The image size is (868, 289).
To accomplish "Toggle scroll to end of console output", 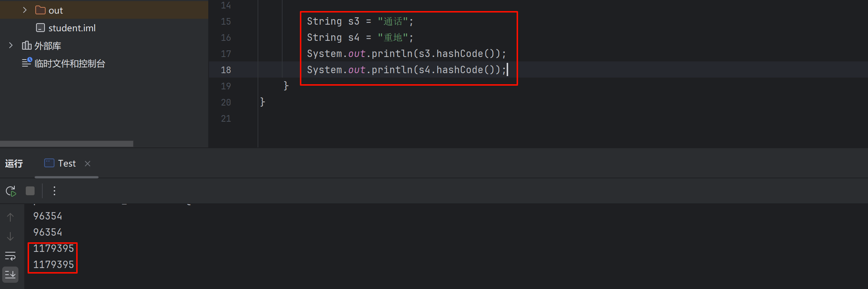I will coord(10,274).
